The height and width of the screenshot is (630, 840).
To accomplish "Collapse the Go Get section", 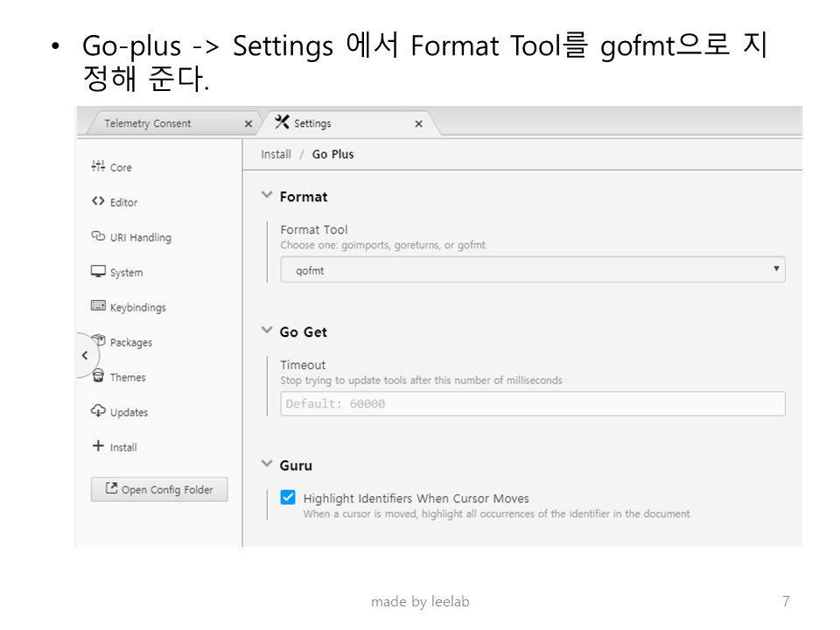I will coord(267,330).
